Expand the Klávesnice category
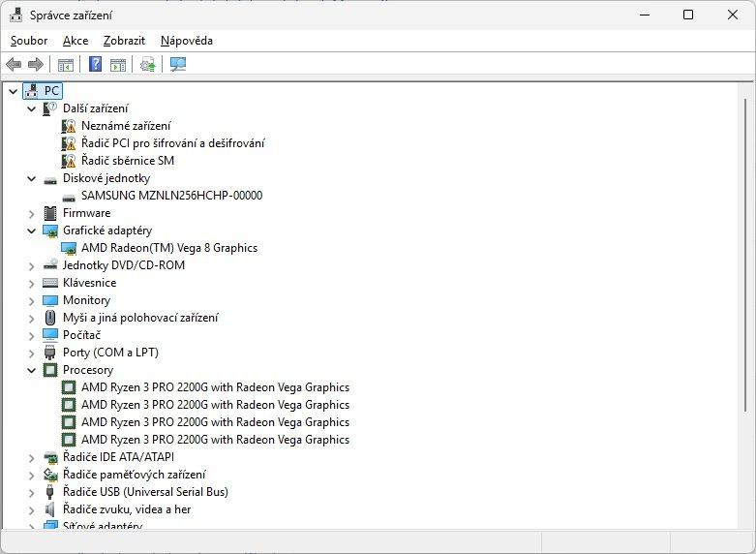The image size is (756, 554). tap(32, 283)
